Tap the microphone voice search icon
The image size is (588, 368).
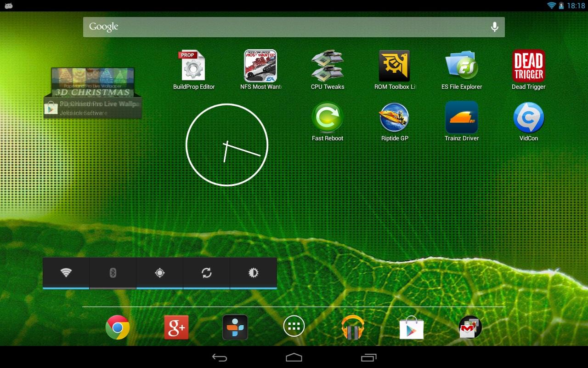click(494, 27)
